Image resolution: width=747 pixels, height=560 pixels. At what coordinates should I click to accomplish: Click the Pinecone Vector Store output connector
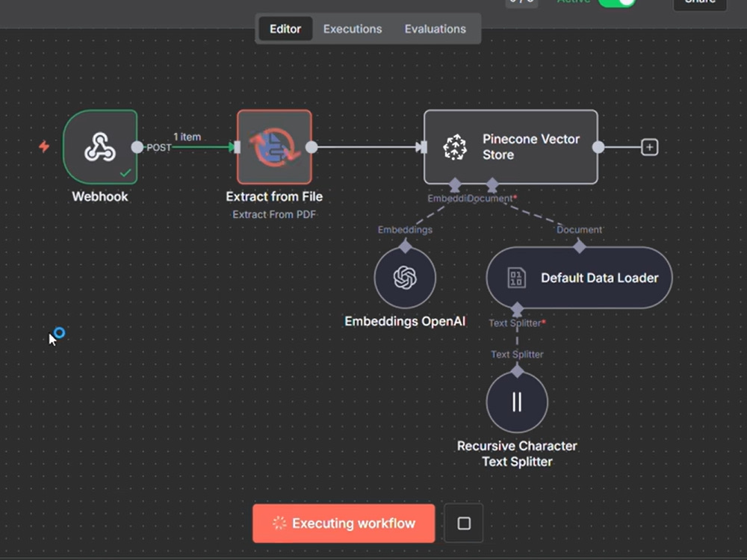point(598,147)
